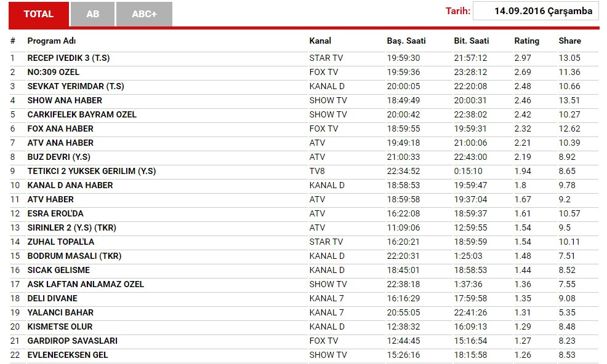This screenshot has height=364, width=607.
Task: Click the Share column header
Action: point(569,41)
